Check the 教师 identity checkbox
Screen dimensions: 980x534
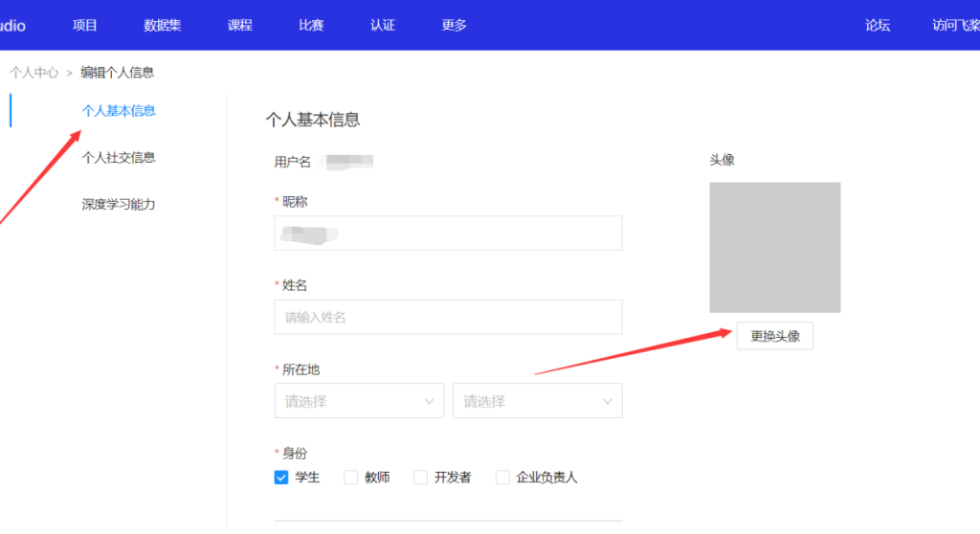[x=350, y=478]
